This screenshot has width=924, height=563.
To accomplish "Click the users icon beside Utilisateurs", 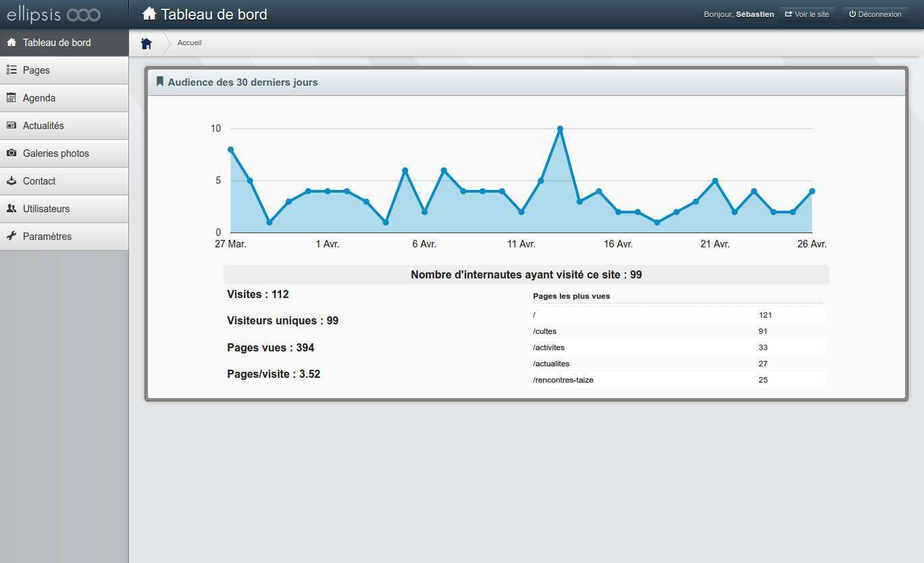I will [11, 209].
